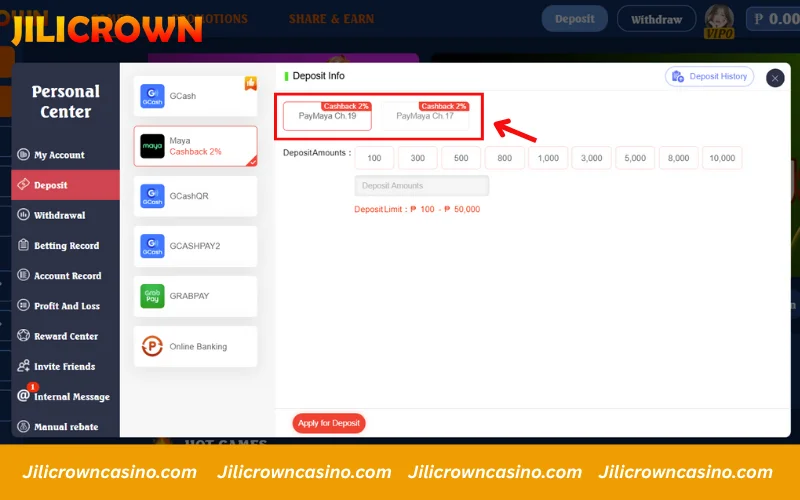
Task: Choose the 1,000 deposit amount
Action: (x=548, y=158)
